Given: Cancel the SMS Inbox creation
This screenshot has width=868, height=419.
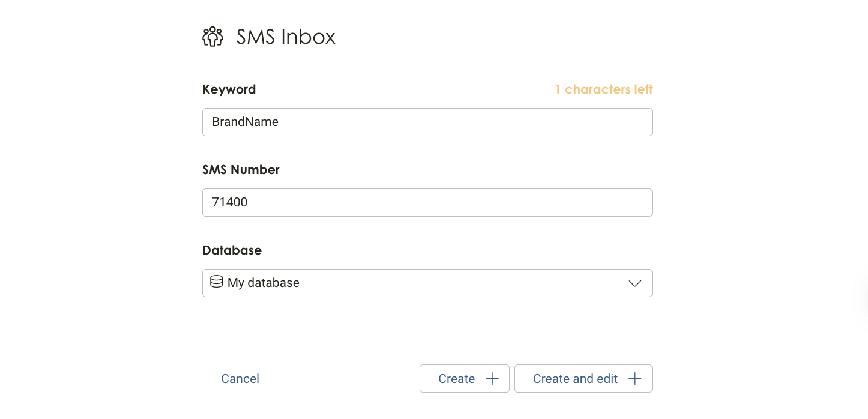Looking at the screenshot, I should pos(240,379).
